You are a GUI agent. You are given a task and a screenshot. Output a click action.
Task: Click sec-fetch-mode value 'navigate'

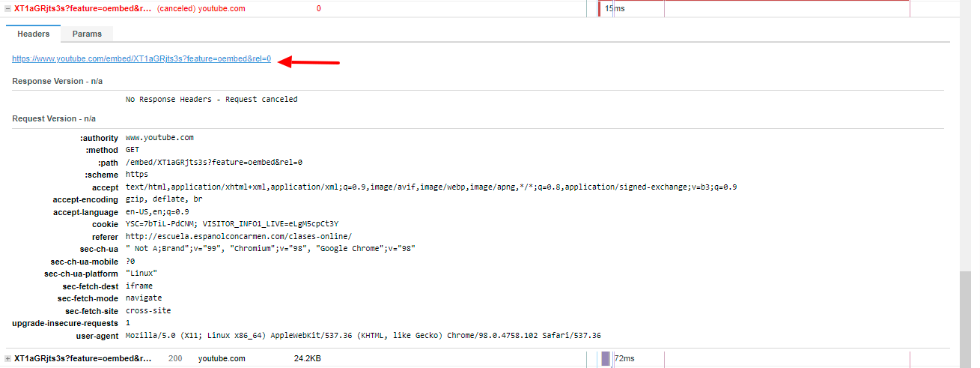[144, 298]
